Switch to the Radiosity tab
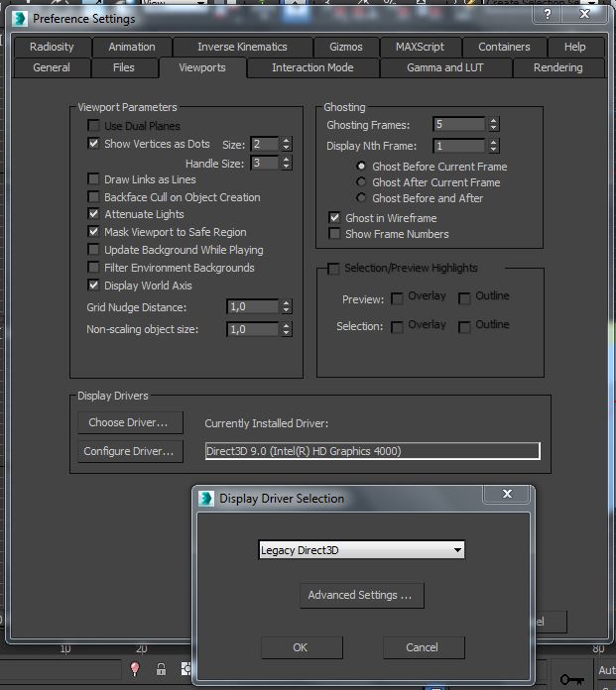Viewport: 616px width, 690px height. pyautogui.click(x=52, y=47)
